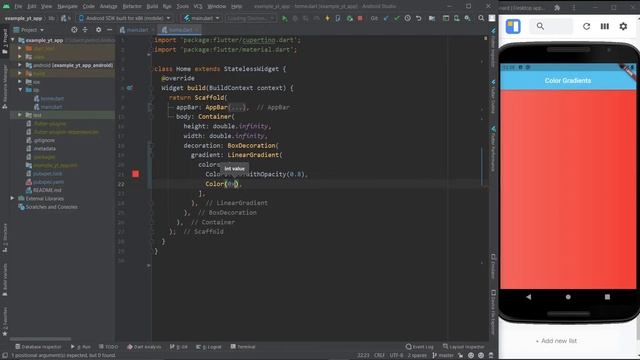Open the main.dart run configuration dropdown

tap(202, 18)
